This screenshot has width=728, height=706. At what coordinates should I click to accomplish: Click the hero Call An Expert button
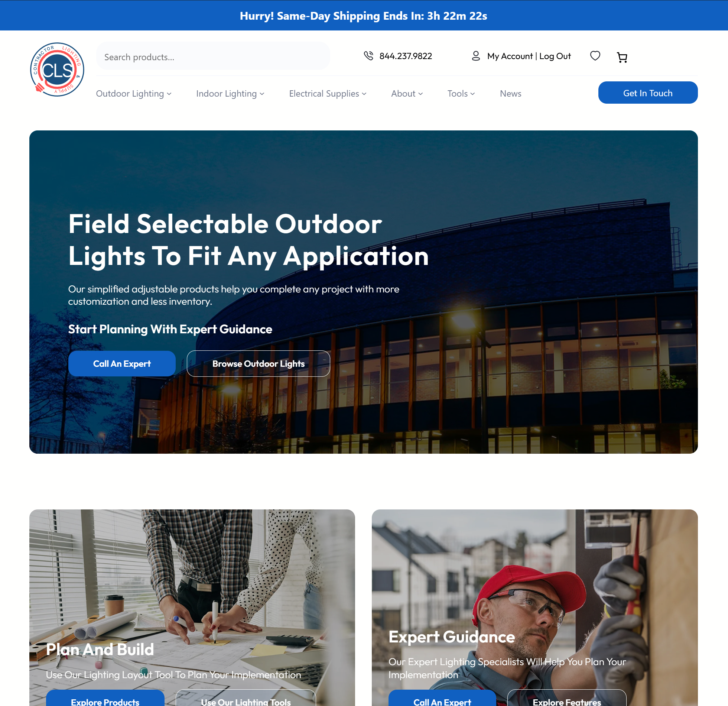tap(122, 363)
